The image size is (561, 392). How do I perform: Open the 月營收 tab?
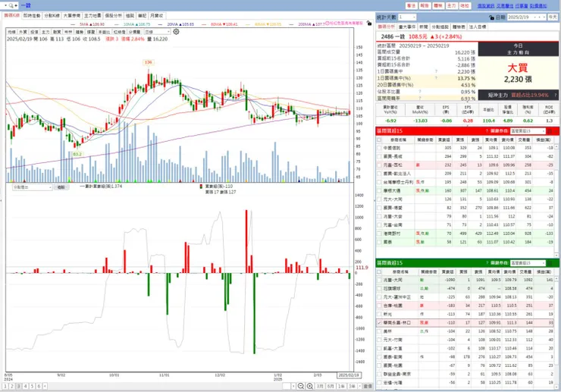pyautogui.click(x=157, y=15)
